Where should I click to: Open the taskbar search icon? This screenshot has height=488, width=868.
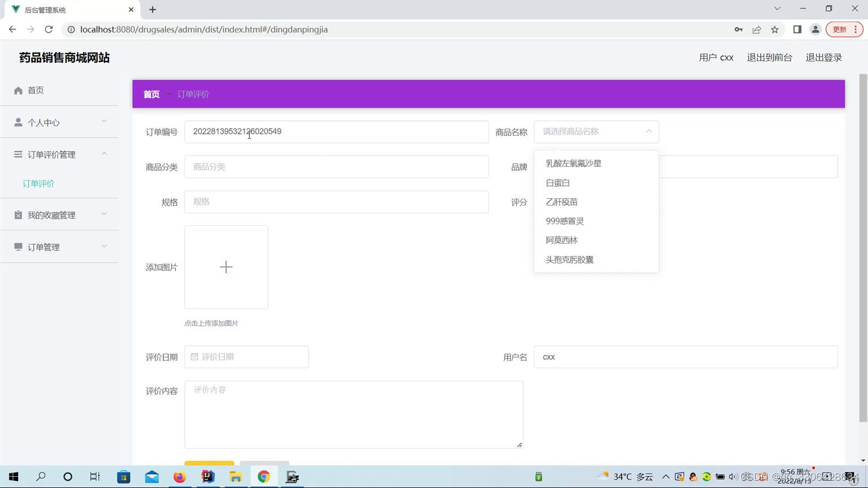point(41,477)
